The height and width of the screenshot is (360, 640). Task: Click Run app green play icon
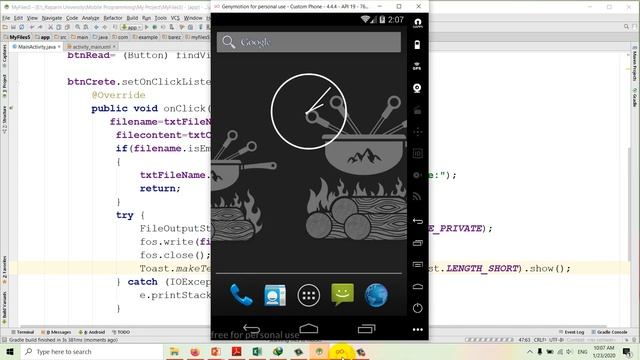click(x=147, y=27)
